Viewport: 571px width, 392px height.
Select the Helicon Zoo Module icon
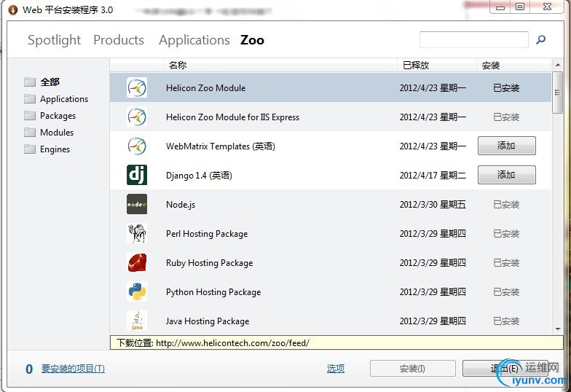[136, 87]
